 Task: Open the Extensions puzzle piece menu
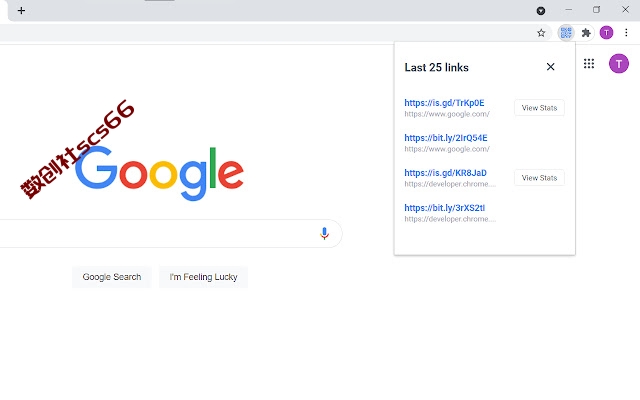point(586,33)
